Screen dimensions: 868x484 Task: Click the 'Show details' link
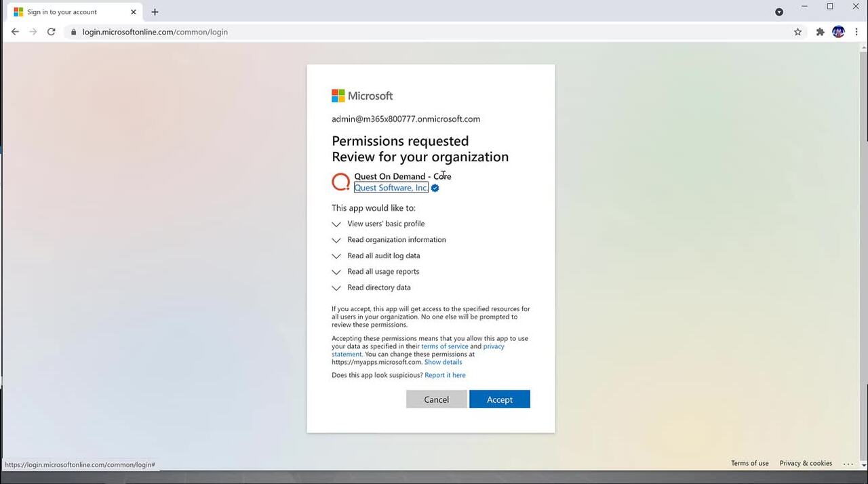point(443,362)
